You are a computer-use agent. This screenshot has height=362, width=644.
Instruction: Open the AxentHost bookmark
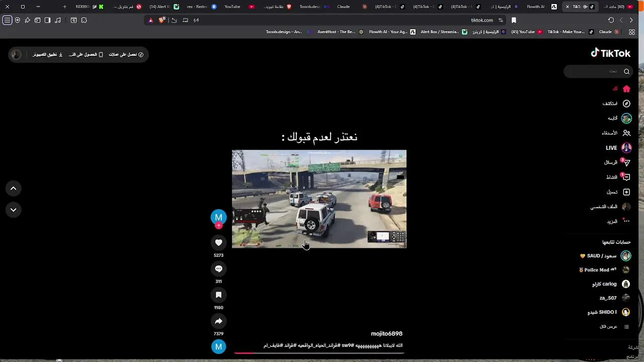[340, 32]
